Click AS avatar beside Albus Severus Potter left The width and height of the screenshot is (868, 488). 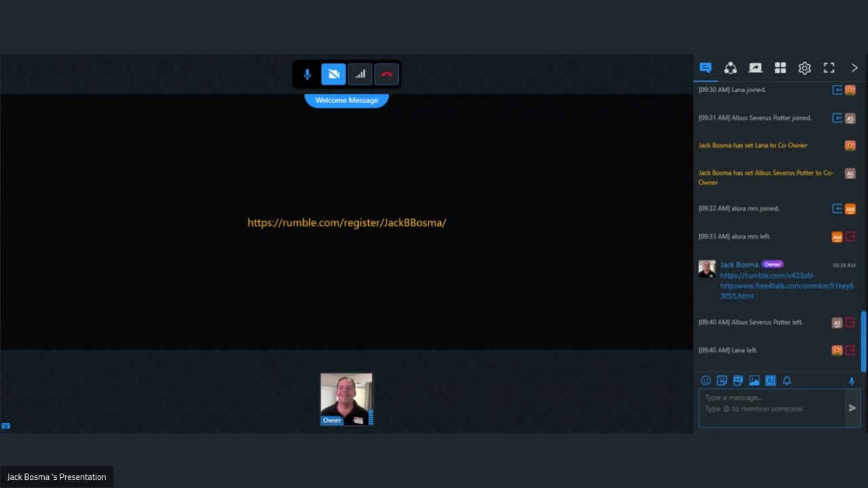tap(837, 323)
